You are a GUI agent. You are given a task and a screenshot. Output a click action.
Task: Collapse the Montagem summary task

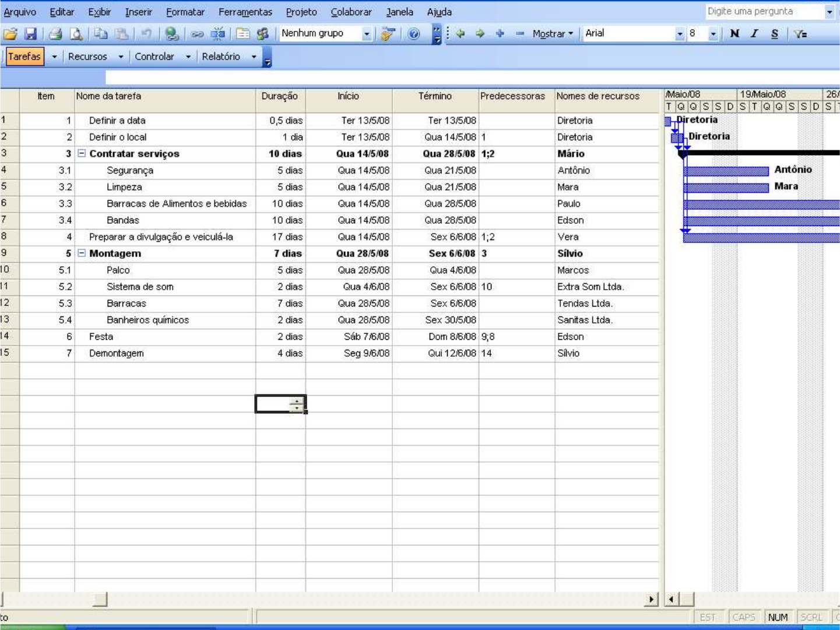82,254
